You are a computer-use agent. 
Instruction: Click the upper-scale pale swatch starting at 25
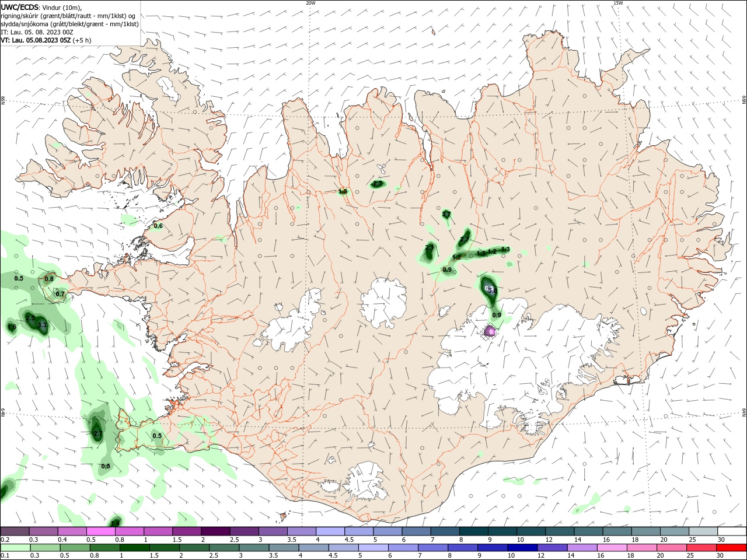703,531
